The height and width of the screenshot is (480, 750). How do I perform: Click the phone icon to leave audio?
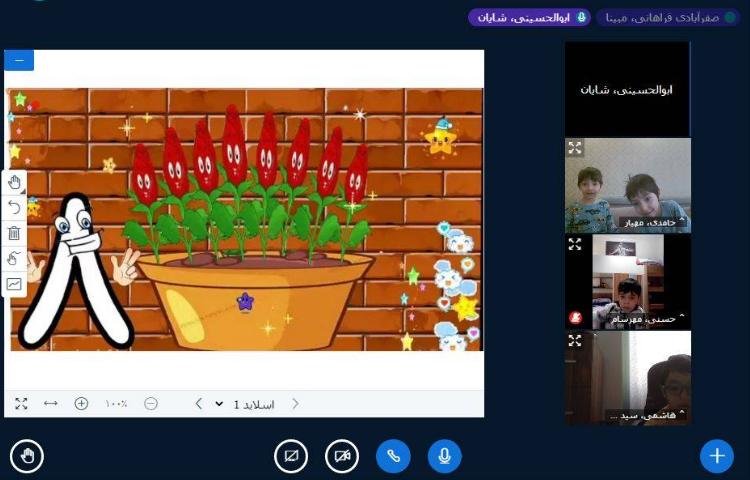[393, 456]
